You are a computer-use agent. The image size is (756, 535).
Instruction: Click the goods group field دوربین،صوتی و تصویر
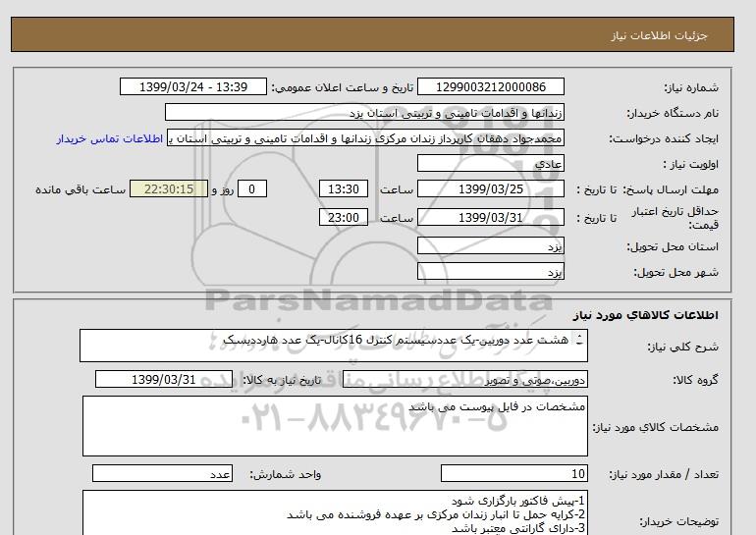[464, 379]
